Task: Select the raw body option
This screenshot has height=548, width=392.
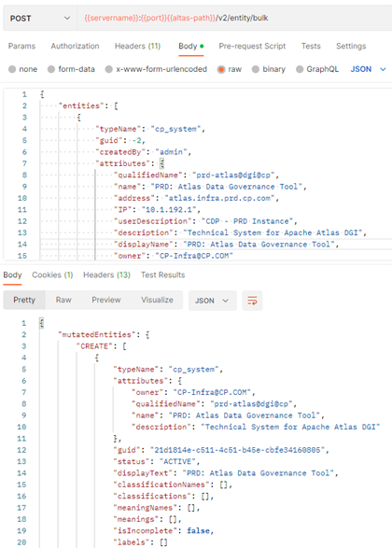Action: tap(230, 69)
